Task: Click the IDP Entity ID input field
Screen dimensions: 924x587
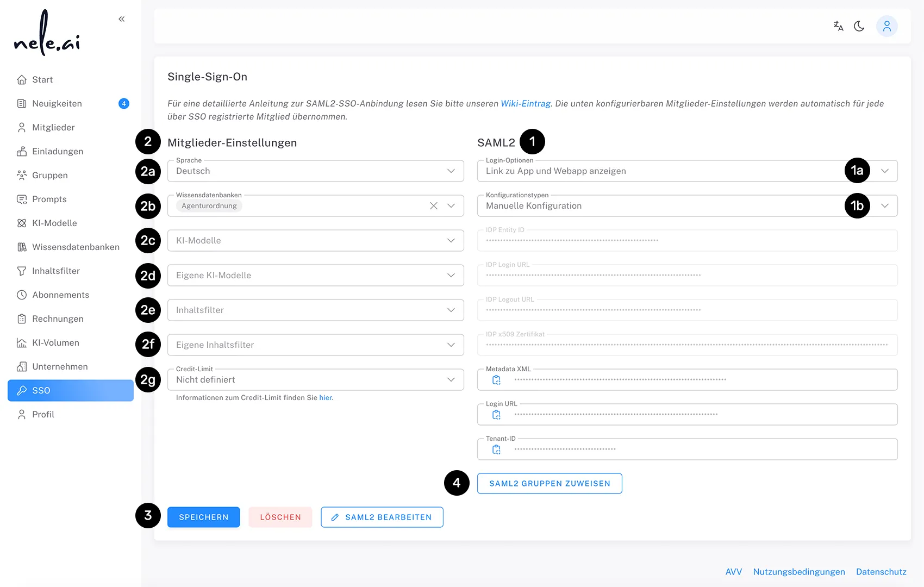Action: pos(687,240)
